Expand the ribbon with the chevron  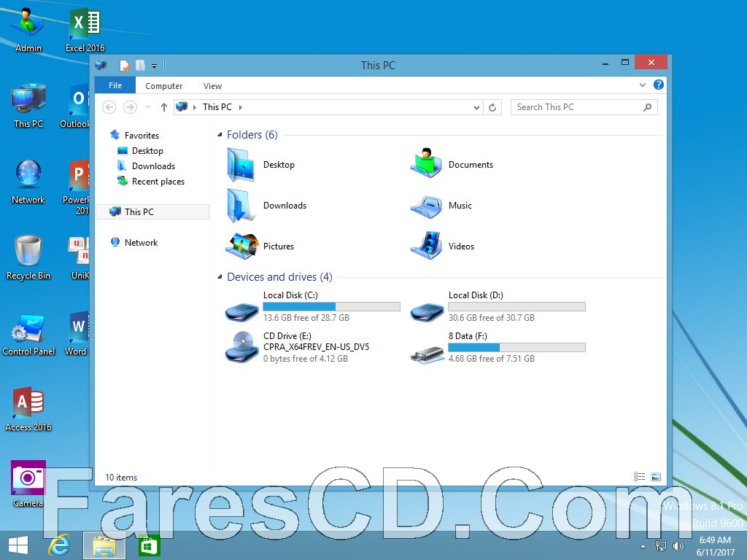pos(642,85)
